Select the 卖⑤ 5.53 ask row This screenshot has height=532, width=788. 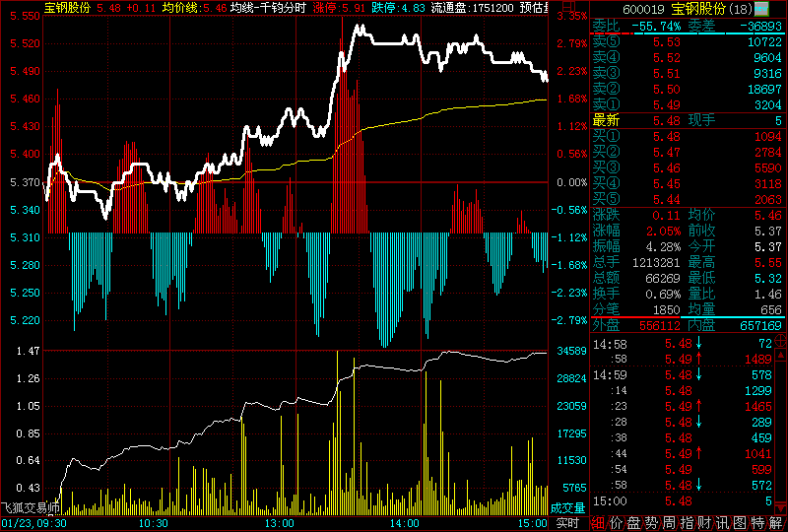coord(687,41)
